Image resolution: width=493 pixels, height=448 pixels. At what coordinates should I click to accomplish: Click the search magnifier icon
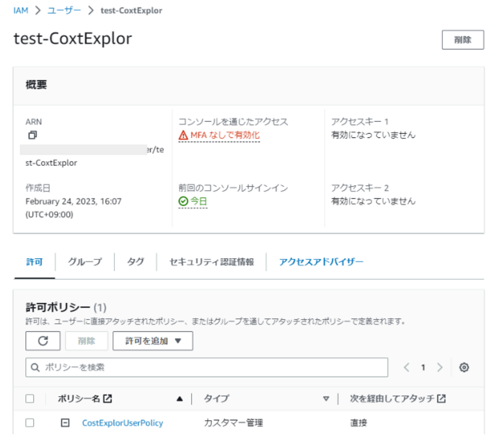(x=35, y=367)
